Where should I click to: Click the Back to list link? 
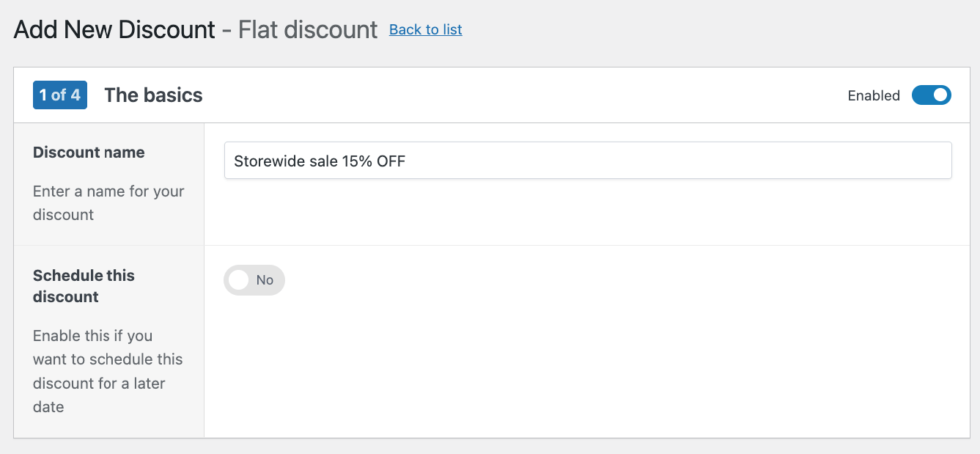(425, 29)
